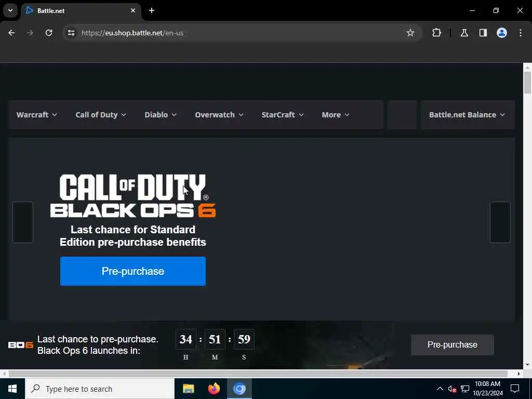This screenshot has width=532, height=399.
Task: Expand the Diablo menu
Action: point(161,115)
